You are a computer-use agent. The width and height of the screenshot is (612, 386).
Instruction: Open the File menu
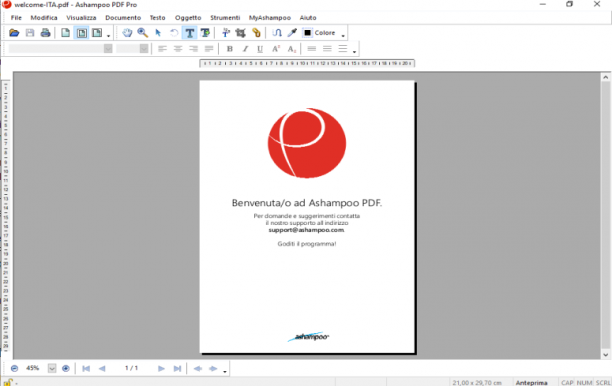coord(16,18)
